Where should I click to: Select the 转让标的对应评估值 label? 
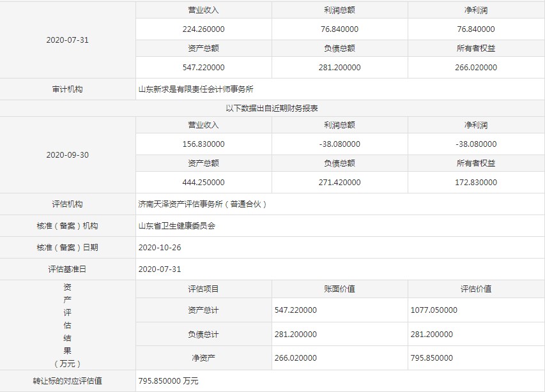67,381
